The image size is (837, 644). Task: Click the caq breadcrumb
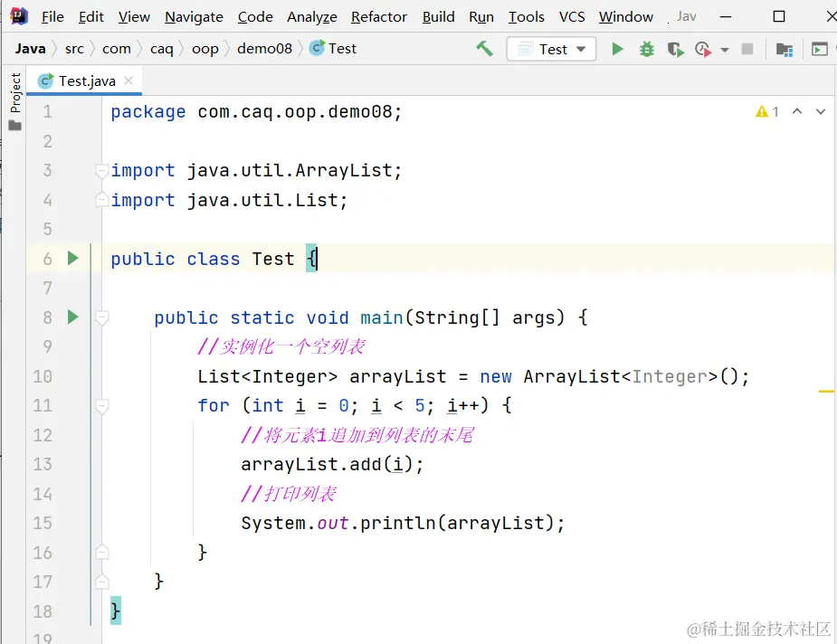[x=162, y=49]
